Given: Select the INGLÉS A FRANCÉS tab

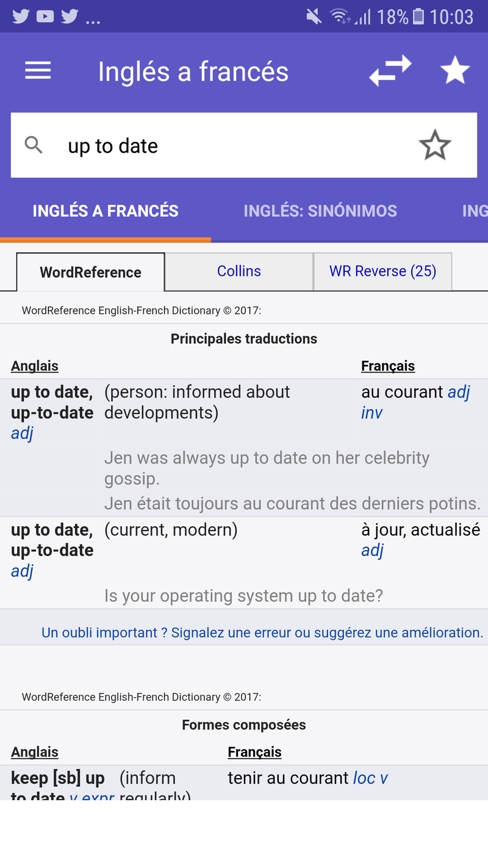Looking at the screenshot, I should (x=106, y=211).
